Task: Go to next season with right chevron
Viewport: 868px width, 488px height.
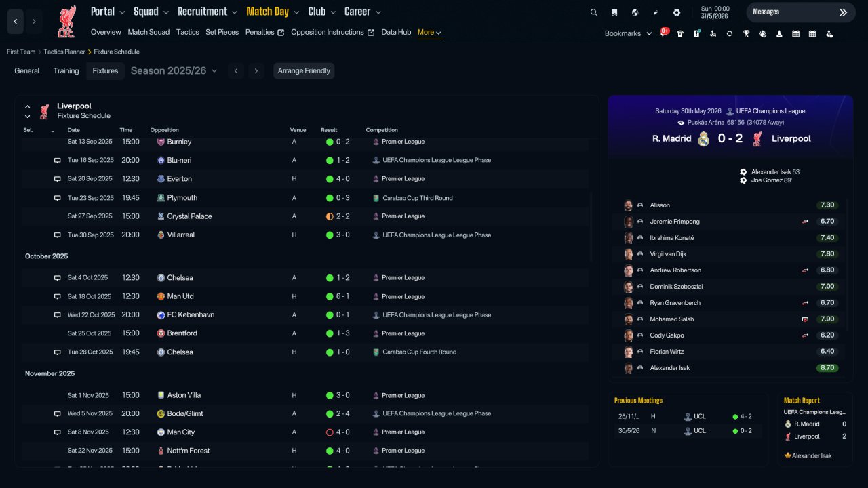Action: 256,70
